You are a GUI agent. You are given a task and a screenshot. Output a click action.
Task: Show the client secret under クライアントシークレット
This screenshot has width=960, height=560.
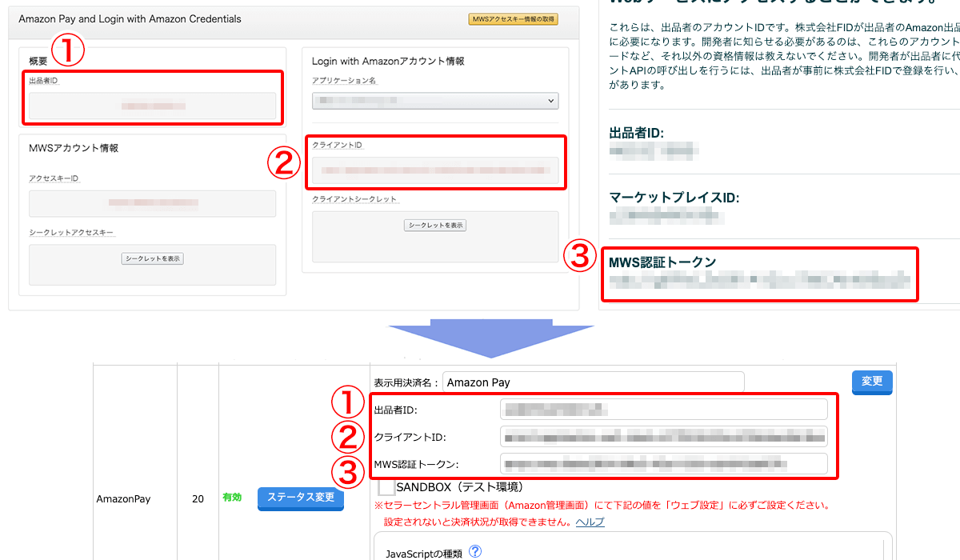tap(435, 226)
